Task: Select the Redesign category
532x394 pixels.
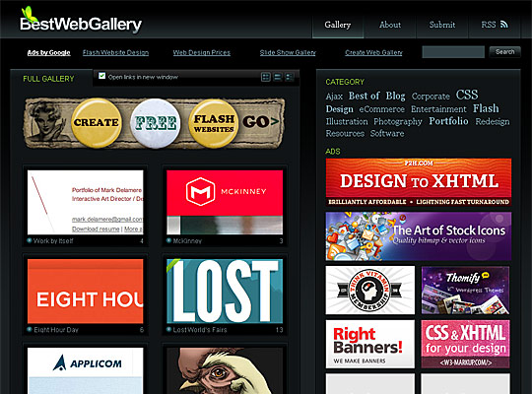Action: point(493,122)
